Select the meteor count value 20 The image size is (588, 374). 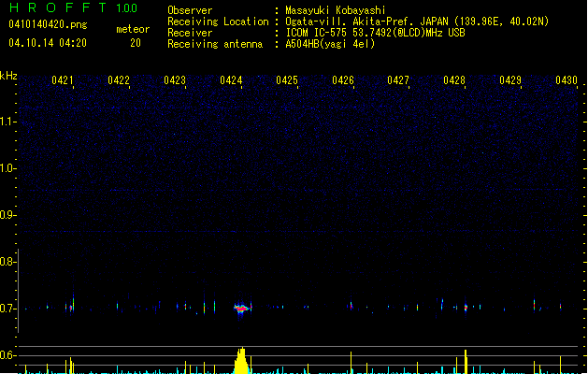tap(136, 43)
